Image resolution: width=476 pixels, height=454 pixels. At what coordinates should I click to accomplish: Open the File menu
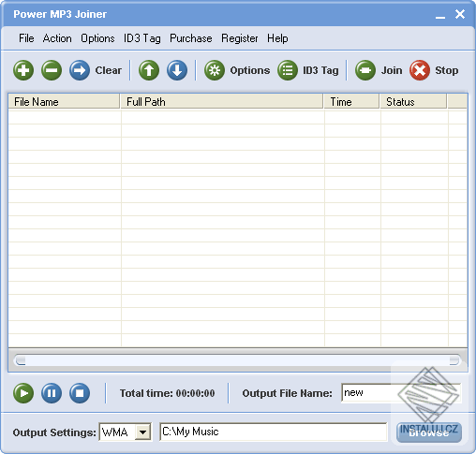26,38
